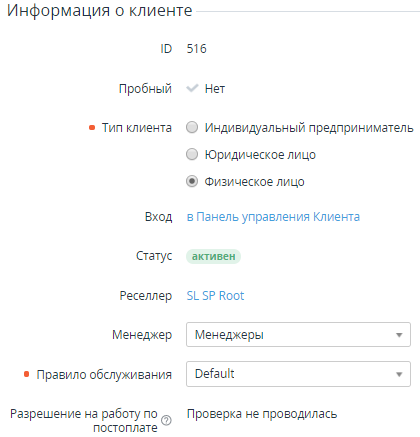Screen dimensions: 420x437
Task: Choose the Юридическое лицо client type
Action: point(192,154)
